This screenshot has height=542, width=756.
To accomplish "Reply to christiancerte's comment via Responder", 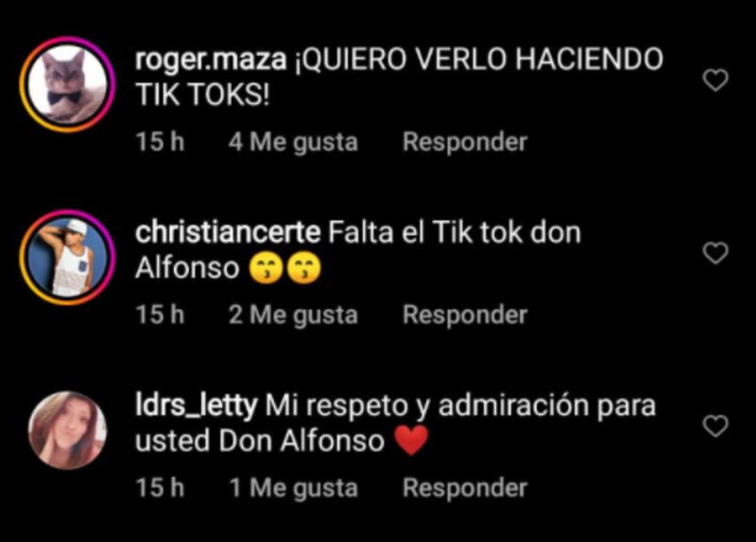I will point(465,315).
